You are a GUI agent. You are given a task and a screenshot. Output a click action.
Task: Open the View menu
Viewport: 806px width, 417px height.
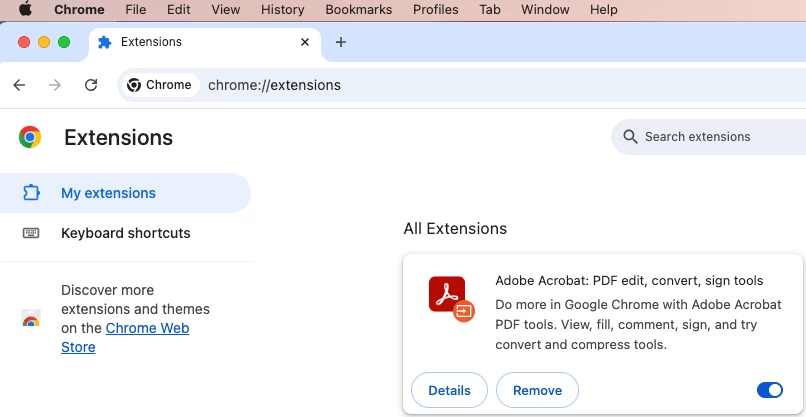click(226, 9)
